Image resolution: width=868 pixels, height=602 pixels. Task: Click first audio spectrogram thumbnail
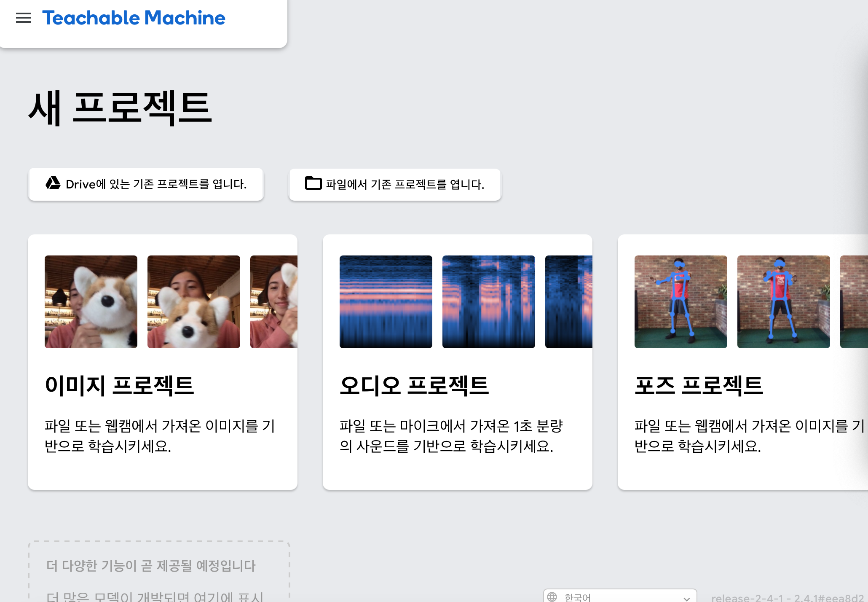386,302
